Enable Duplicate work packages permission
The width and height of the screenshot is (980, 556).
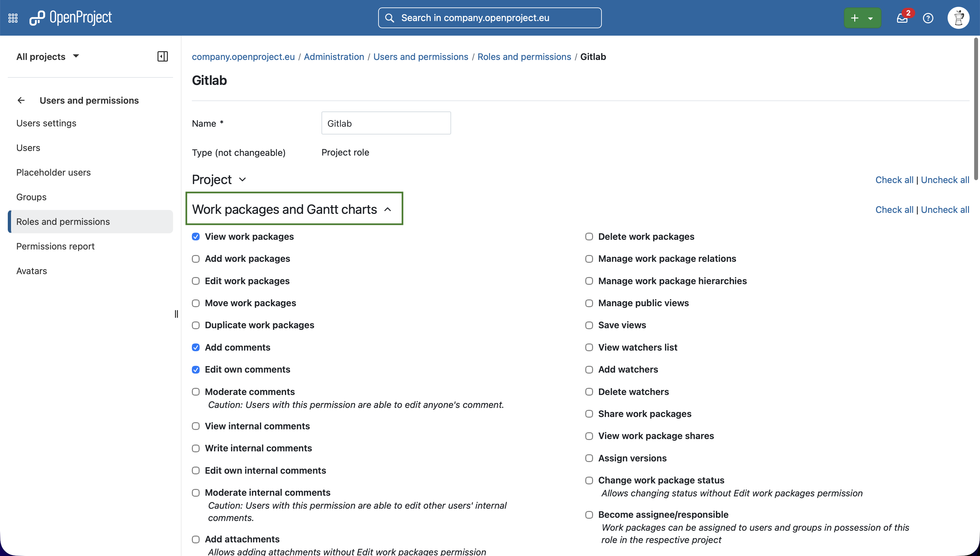195,325
